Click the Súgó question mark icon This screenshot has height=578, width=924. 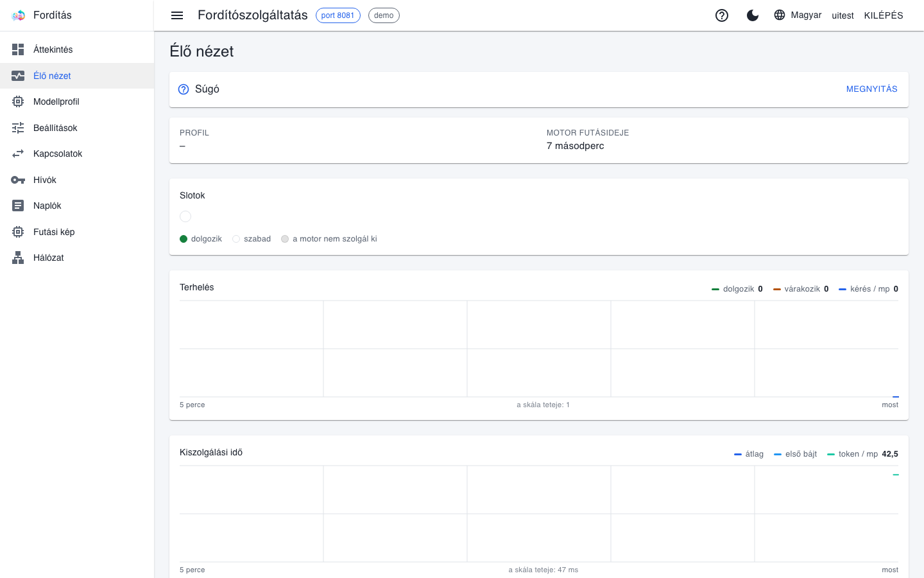(x=184, y=89)
